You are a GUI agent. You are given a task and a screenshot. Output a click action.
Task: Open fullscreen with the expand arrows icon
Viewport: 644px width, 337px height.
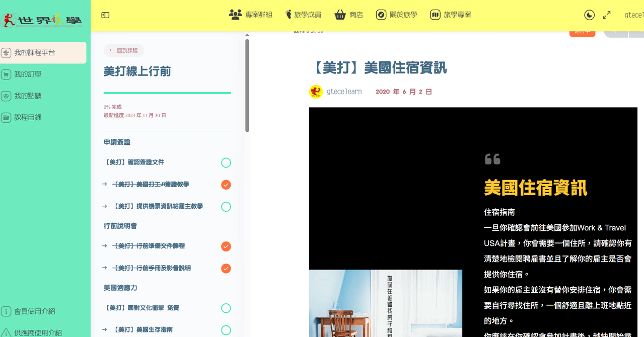click(x=607, y=15)
